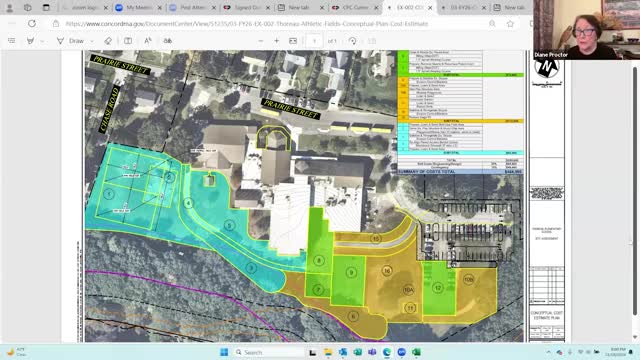Screen dimensions: 640x360
Task: Activate the Draw tool
Action: coord(72,41)
